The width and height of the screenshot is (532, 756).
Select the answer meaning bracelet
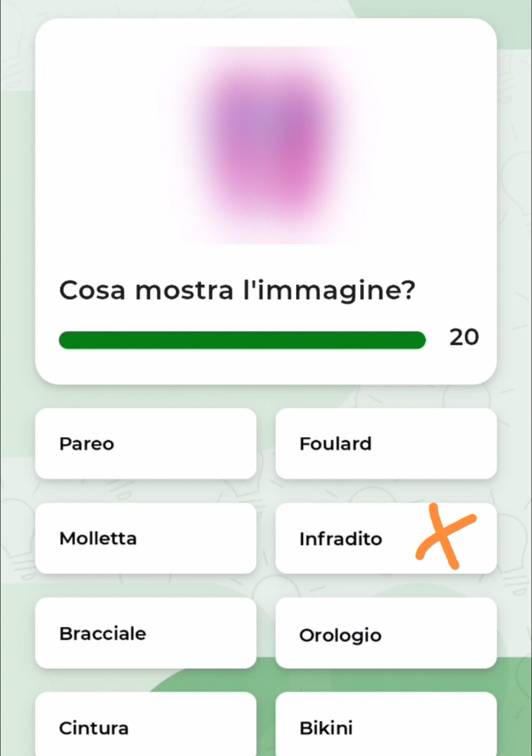click(145, 633)
